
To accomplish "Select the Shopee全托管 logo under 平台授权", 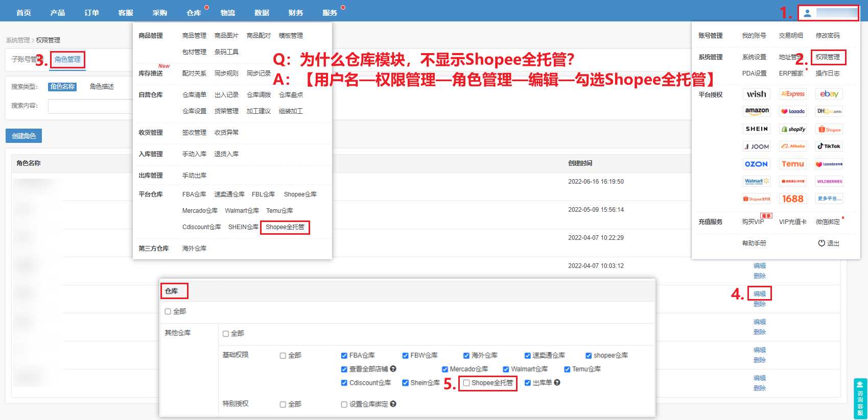I will [757, 199].
